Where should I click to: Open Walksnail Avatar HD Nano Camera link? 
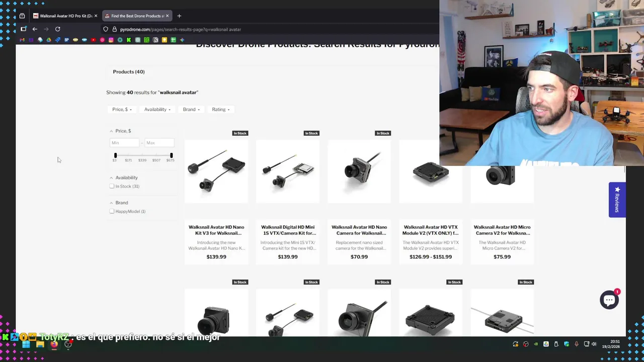click(x=359, y=230)
